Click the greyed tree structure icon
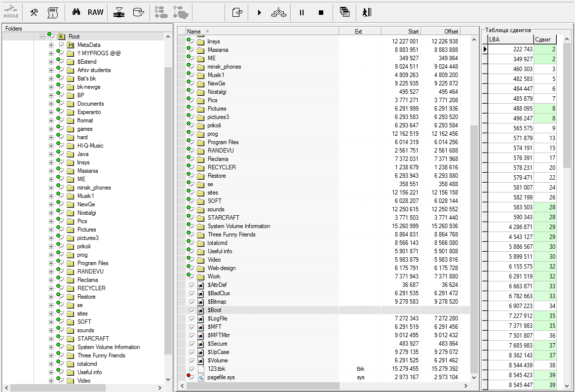This screenshot has height=392, width=575. [x=161, y=12]
